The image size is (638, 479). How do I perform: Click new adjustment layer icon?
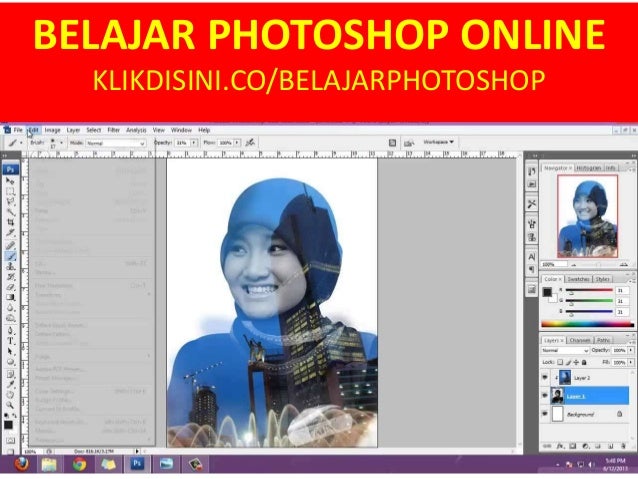coord(586,446)
